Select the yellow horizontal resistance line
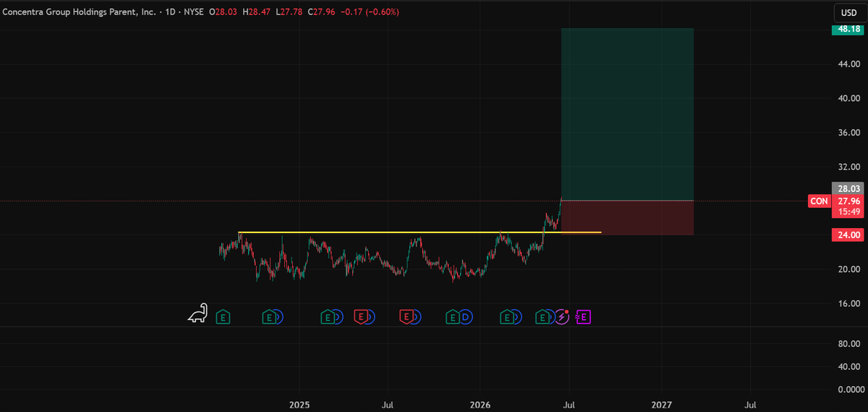Viewport: 868px width, 412px height. coord(420,232)
